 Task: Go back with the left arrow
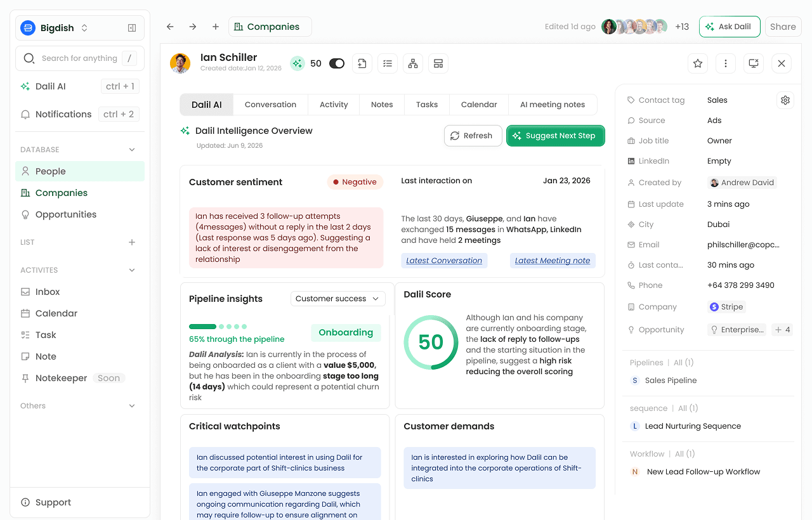170,27
